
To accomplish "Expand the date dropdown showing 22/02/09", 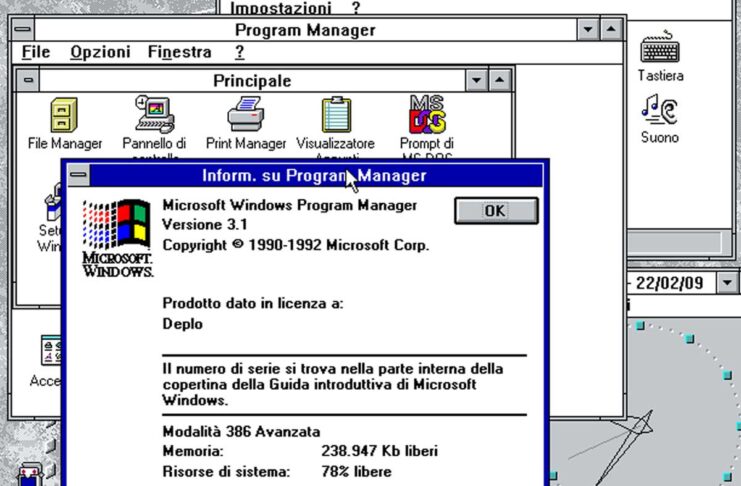I will tap(728, 283).
